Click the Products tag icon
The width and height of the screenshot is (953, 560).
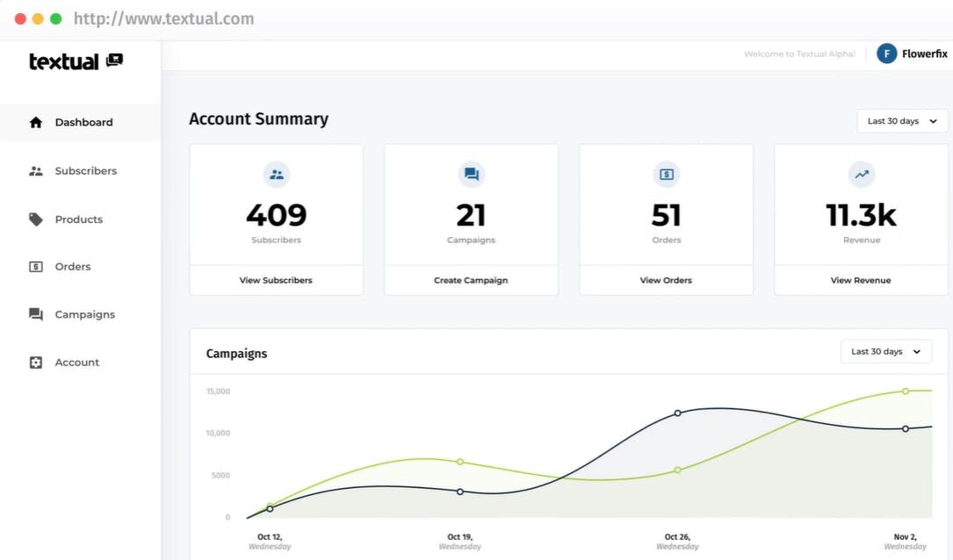pos(36,219)
